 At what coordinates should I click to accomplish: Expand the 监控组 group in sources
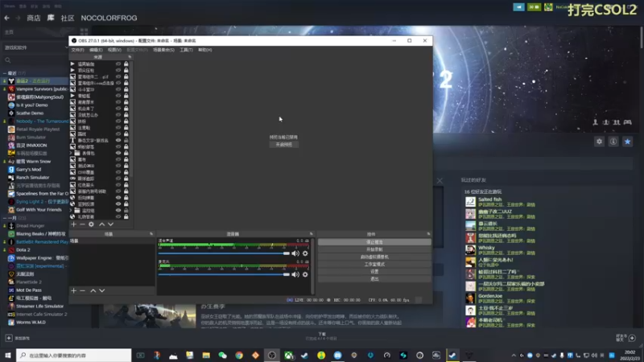pyautogui.click(x=72, y=210)
